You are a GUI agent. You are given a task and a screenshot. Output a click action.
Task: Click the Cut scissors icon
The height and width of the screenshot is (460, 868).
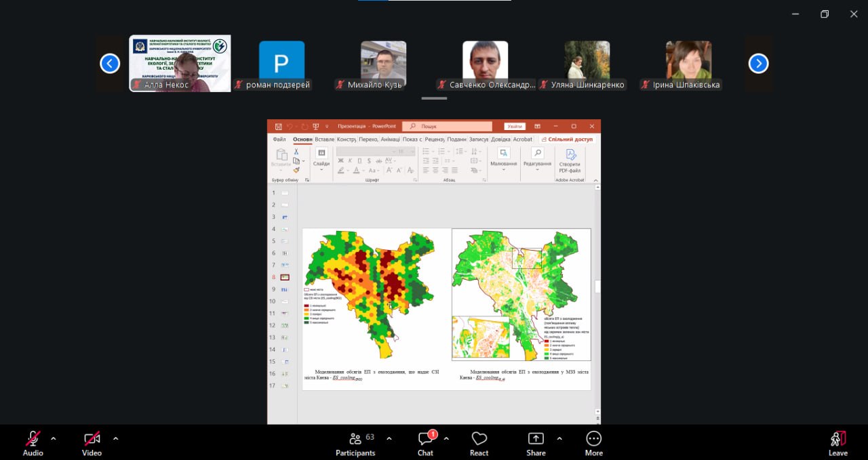click(x=296, y=152)
